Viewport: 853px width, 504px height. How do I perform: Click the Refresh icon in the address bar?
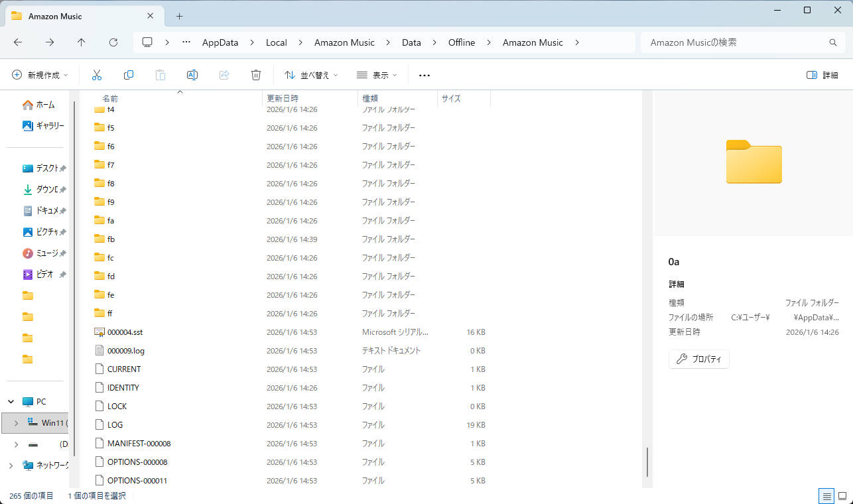(x=113, y=42)
